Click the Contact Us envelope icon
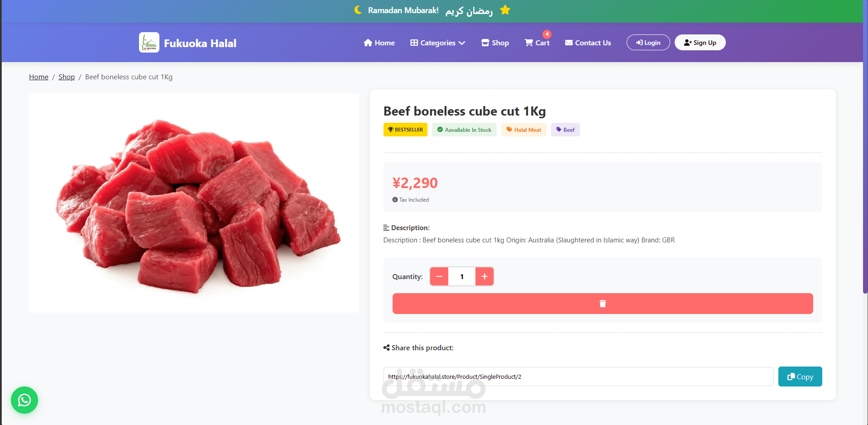The width and height of the screenshot is (868, 425). pos(569,43)
